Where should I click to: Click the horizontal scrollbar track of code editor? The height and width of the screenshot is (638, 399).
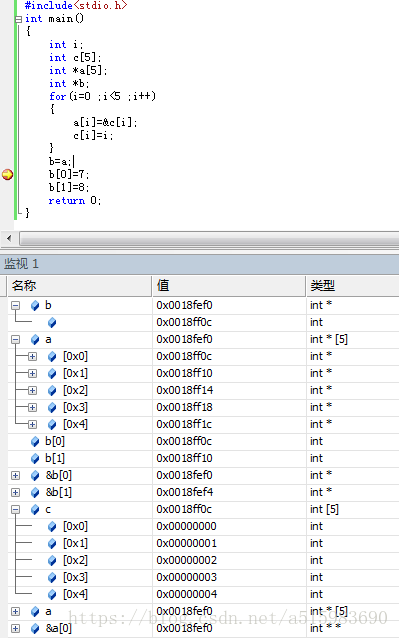pyautogui.click(x=209, y=238)
